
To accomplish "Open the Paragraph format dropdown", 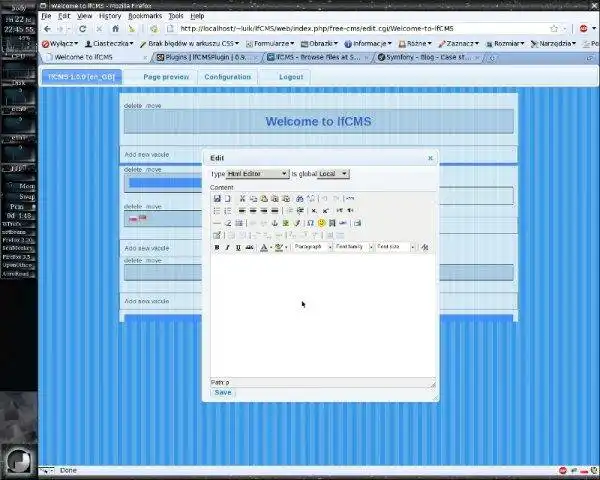I will [312, 247].
